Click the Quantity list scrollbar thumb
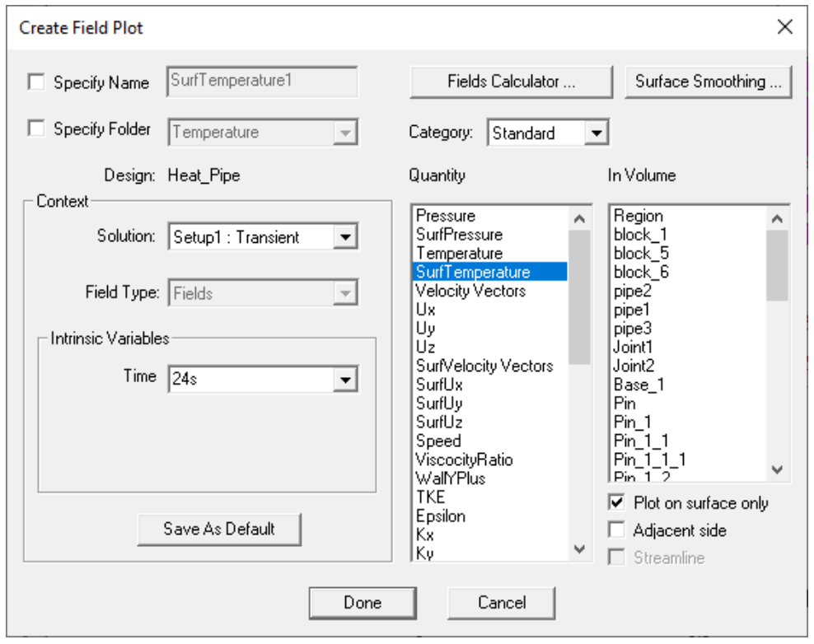The height and width of the screenshot is (644, 814). pos(579,296)
